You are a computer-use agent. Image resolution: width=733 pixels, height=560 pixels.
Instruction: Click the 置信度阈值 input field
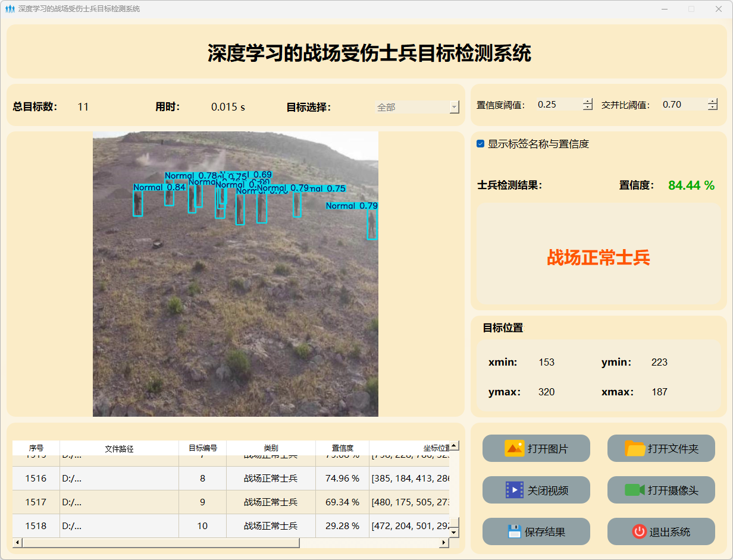(558, 105)
